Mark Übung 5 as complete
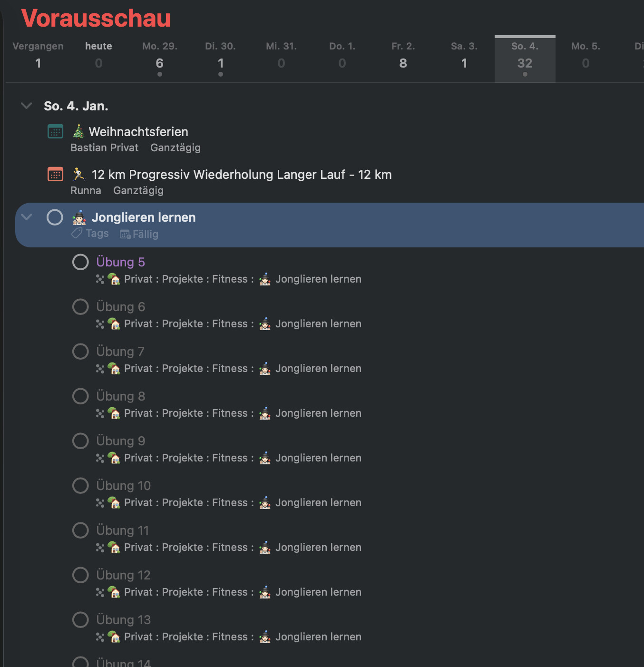The width and height of the screenshot is (644, 667). coord(80,262)
